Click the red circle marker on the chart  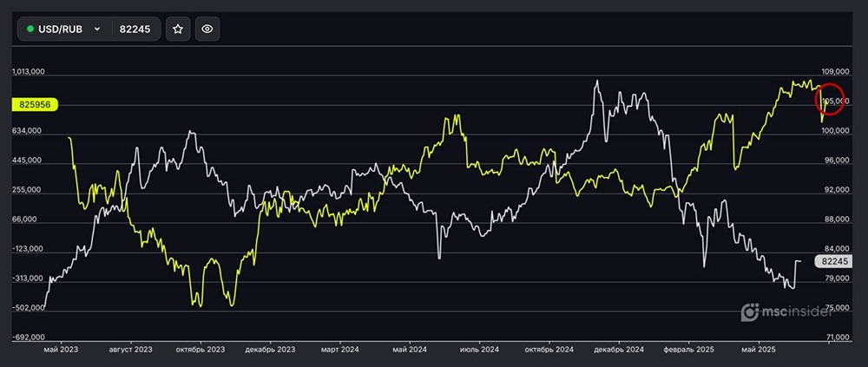pos(830,99)
